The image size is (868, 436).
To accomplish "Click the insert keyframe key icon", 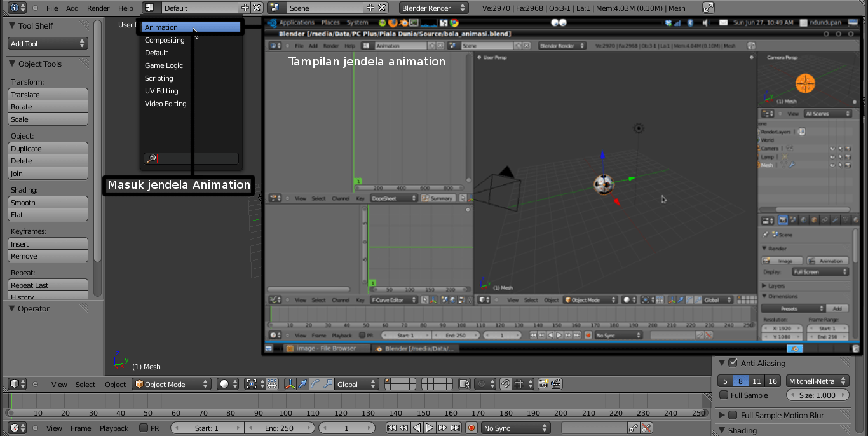I will pos(634,428).
